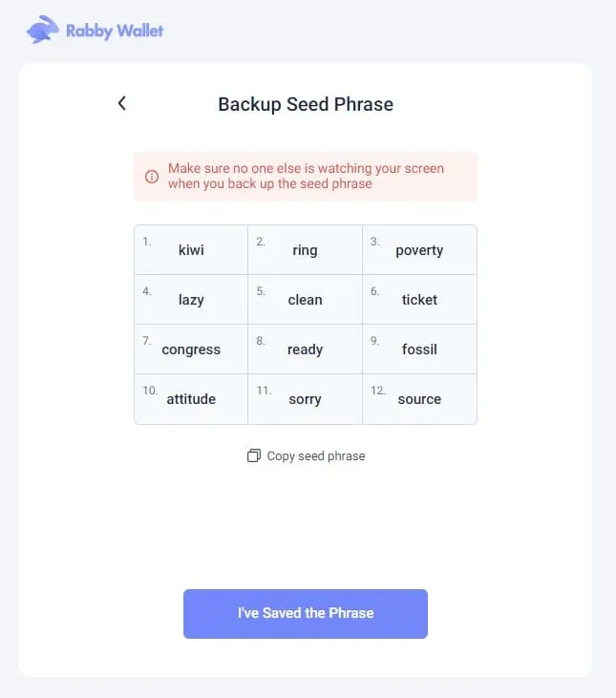616x698 pixels.
Task: Select seed word 2 ring
Action: pyautogui.click(x=305, y=250)
